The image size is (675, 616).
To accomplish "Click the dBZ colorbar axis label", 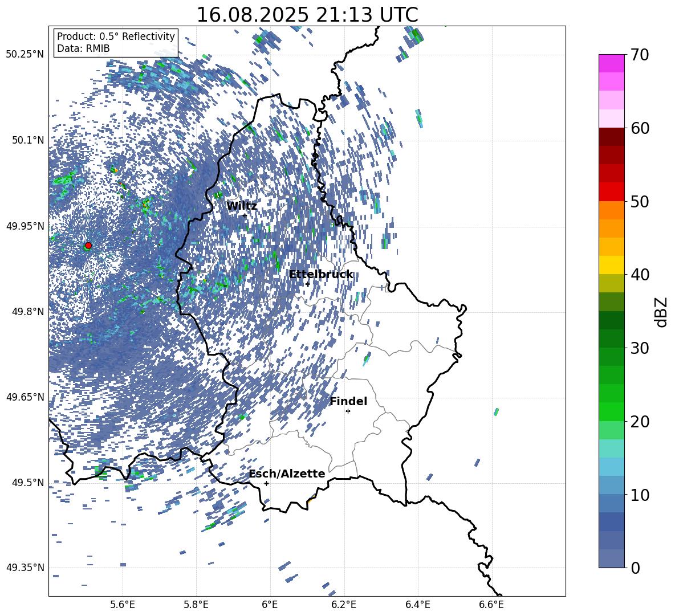I will [661, 312].
